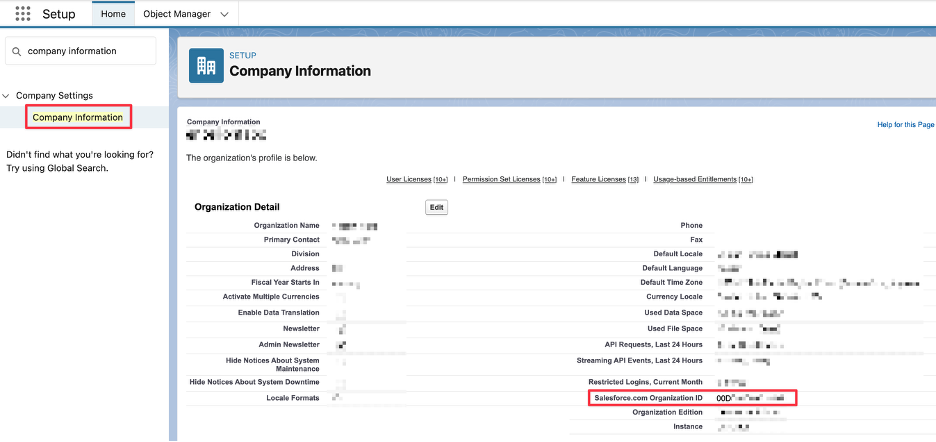
Task: Open the Help for this Page link
Action: click(905, 124)
